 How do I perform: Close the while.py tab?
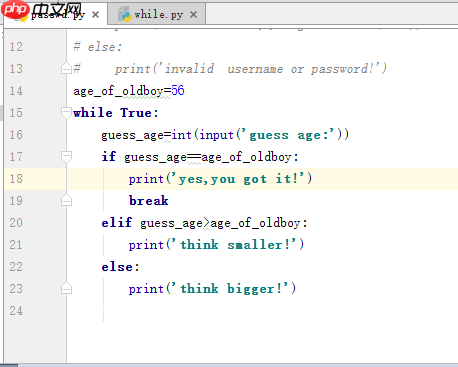[193, 14]
